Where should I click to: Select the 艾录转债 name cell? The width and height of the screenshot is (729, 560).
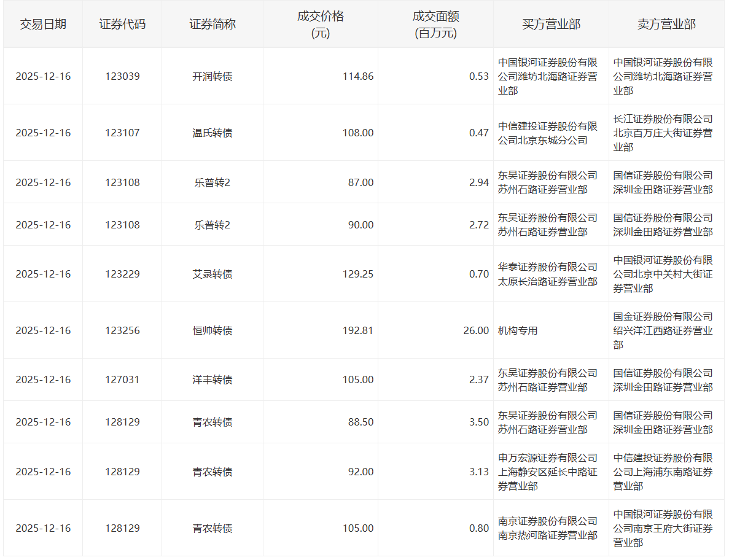[212, 274]
